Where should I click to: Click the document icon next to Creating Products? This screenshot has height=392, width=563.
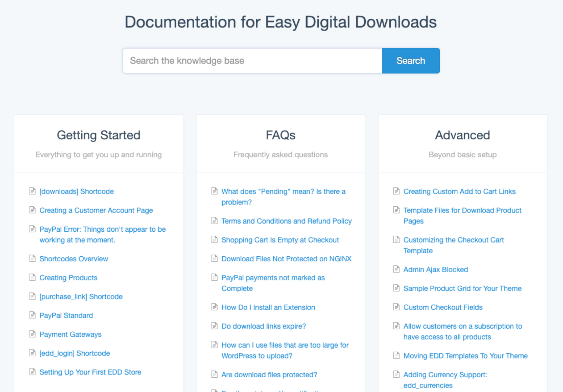pyautogui.click(x=32, y=277)
